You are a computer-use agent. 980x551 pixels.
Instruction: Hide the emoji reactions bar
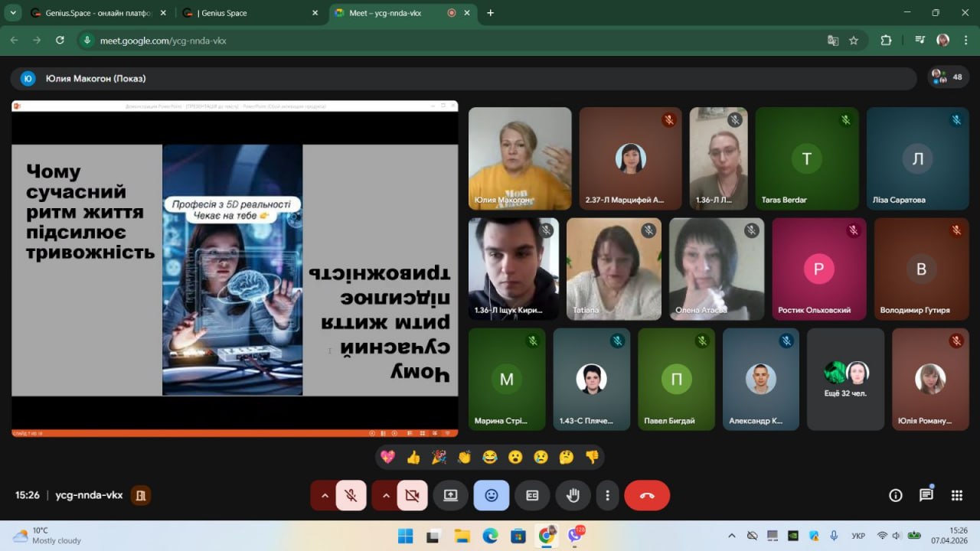(x=491, y=496)
